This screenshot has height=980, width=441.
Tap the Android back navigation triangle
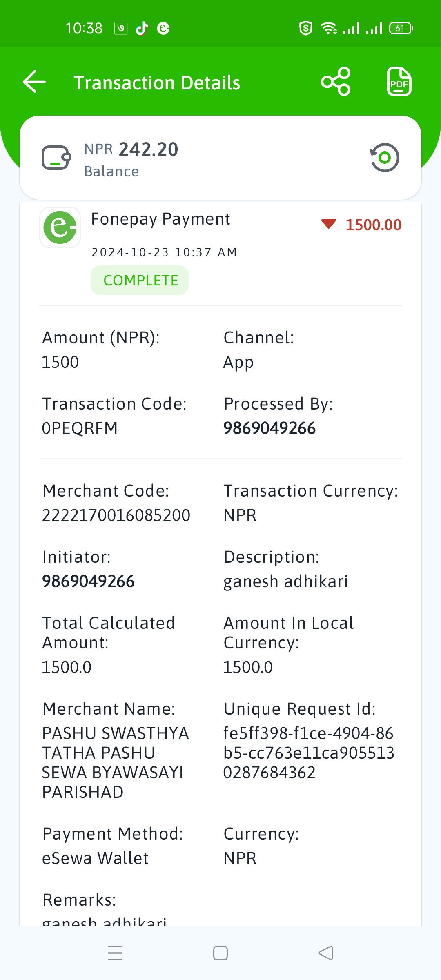(326, 953)
